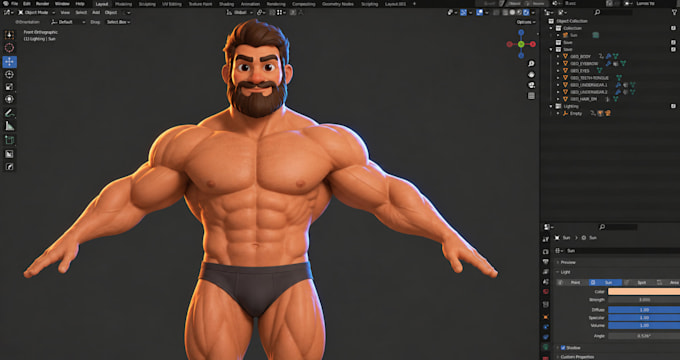
Task: Open the Render menu
Action: point(42,3)
